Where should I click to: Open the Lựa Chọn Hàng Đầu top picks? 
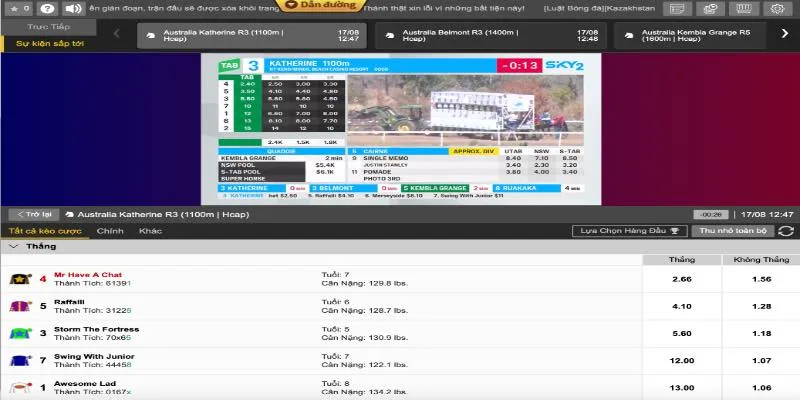point(630,231)
